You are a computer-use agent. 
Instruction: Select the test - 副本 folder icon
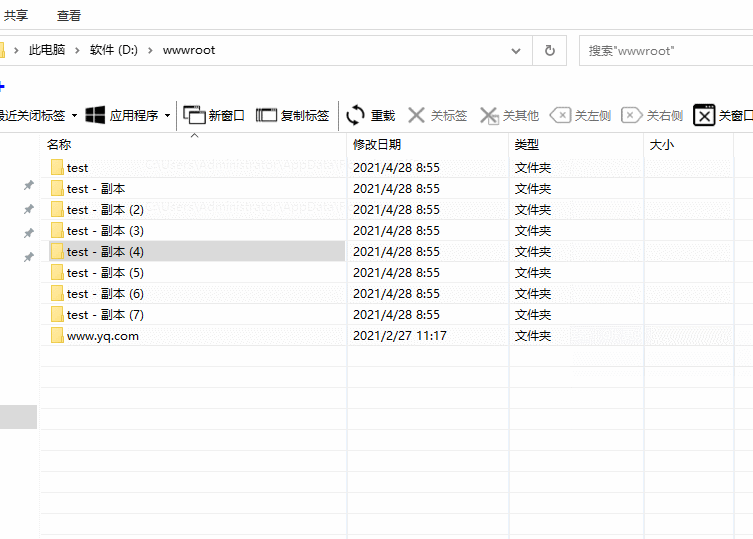(x=57, y=188)
